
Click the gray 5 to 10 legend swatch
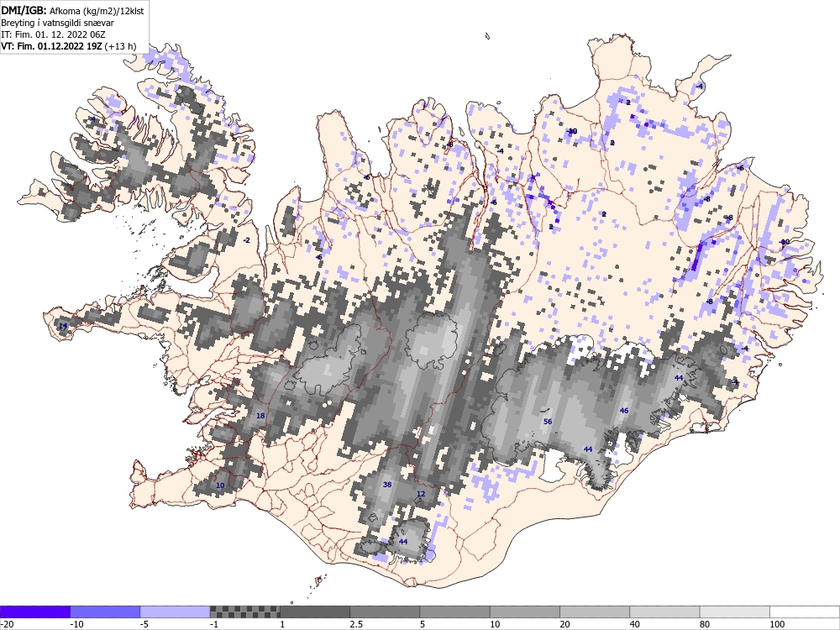(454, 612)
